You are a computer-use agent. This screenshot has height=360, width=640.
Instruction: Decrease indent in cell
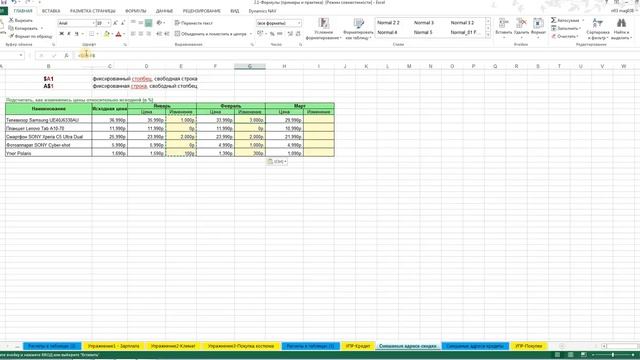tap(159, 34)
